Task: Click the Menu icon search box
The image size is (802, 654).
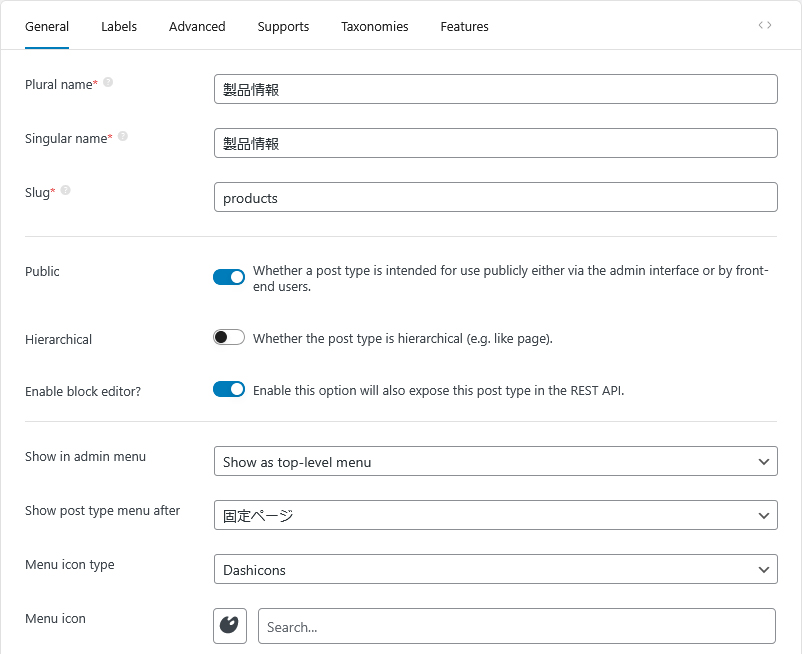Action: tap(516, 626)
